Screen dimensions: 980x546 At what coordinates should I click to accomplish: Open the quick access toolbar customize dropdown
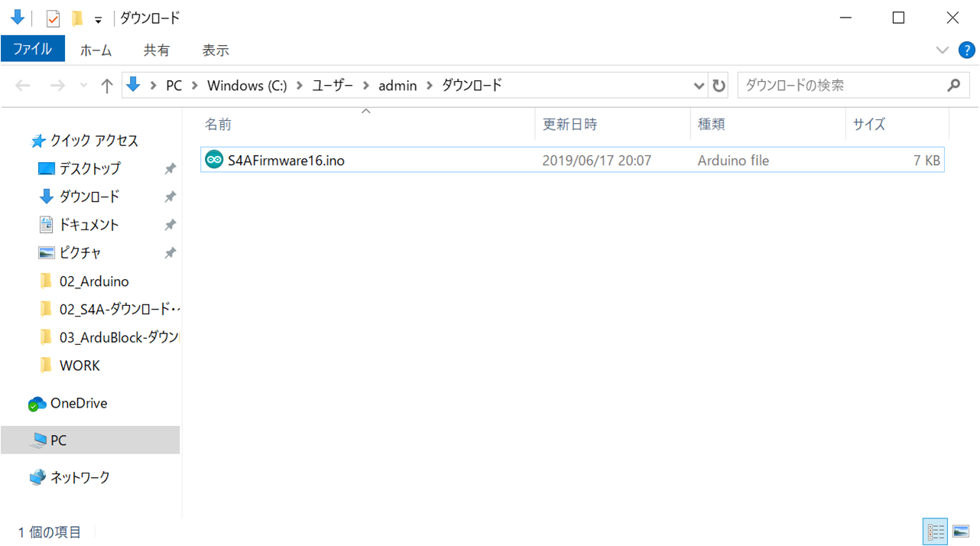click(99, 18)
